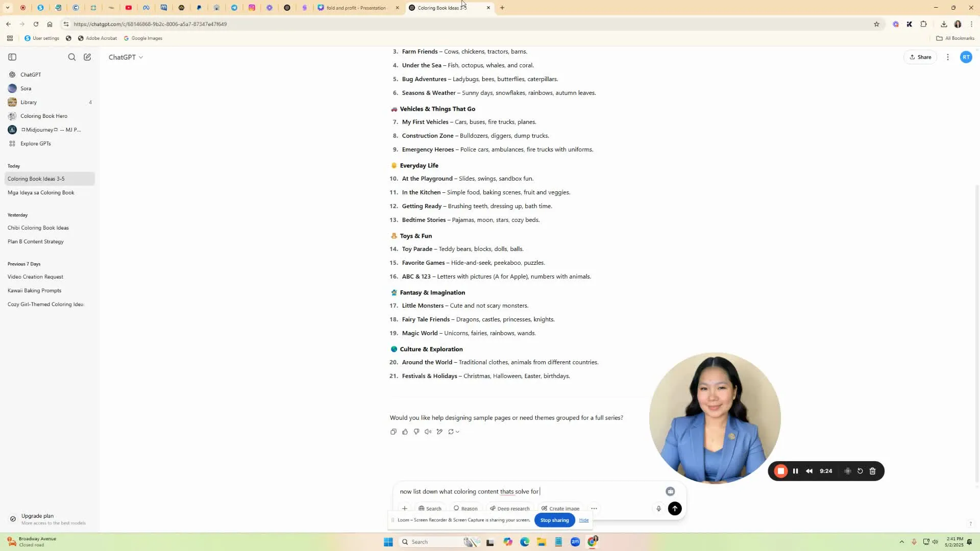Viewport: 980px width, 551px height.
Task: Toggle the Reason mode in composer
Action: (465, 508)
